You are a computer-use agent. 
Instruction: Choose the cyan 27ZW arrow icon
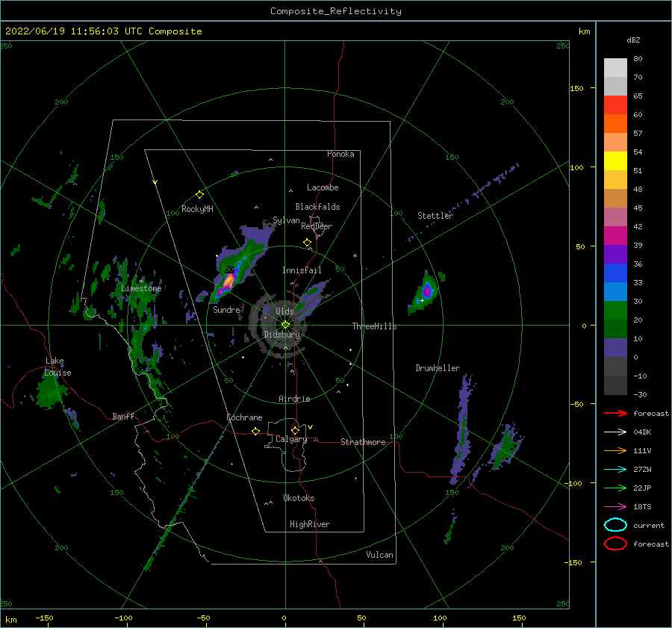click(x=615, y=470)
